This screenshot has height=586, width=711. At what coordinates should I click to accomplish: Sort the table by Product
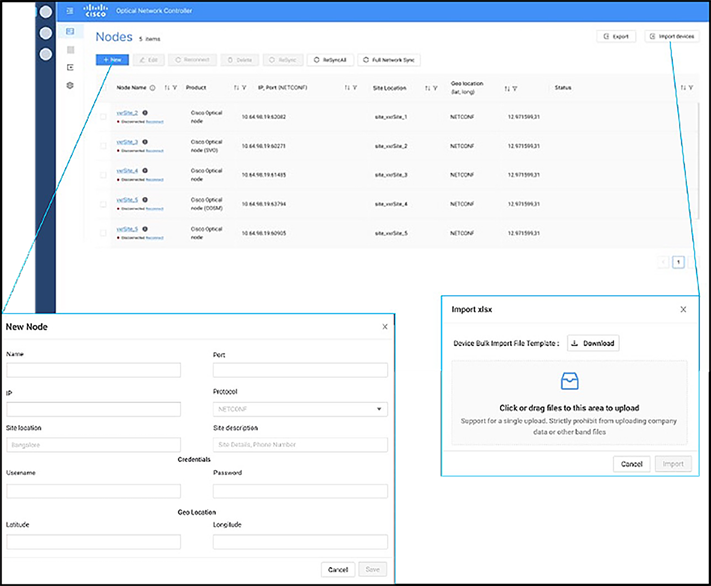point(236,88)
